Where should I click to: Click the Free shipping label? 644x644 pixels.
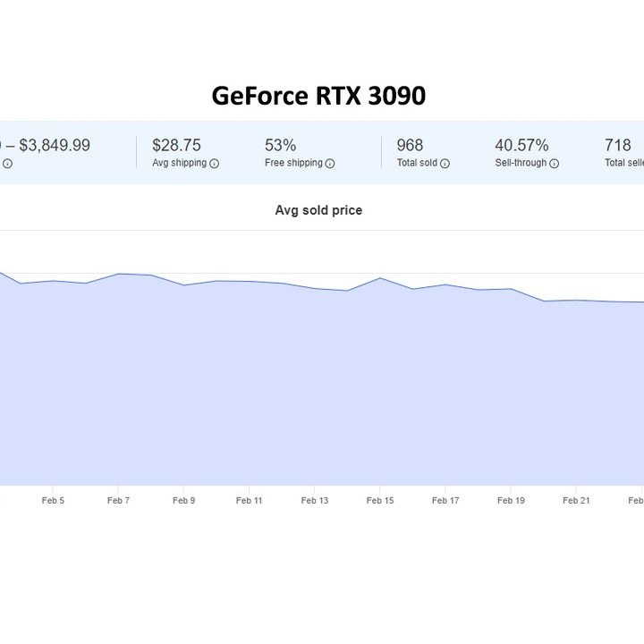click(x=293, y=163)
